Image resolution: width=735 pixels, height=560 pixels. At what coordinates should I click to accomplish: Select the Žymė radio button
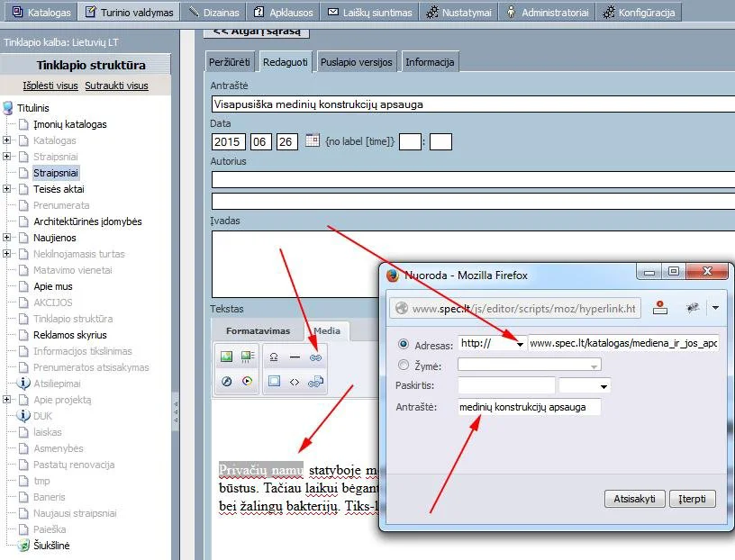tap(404, 365)
